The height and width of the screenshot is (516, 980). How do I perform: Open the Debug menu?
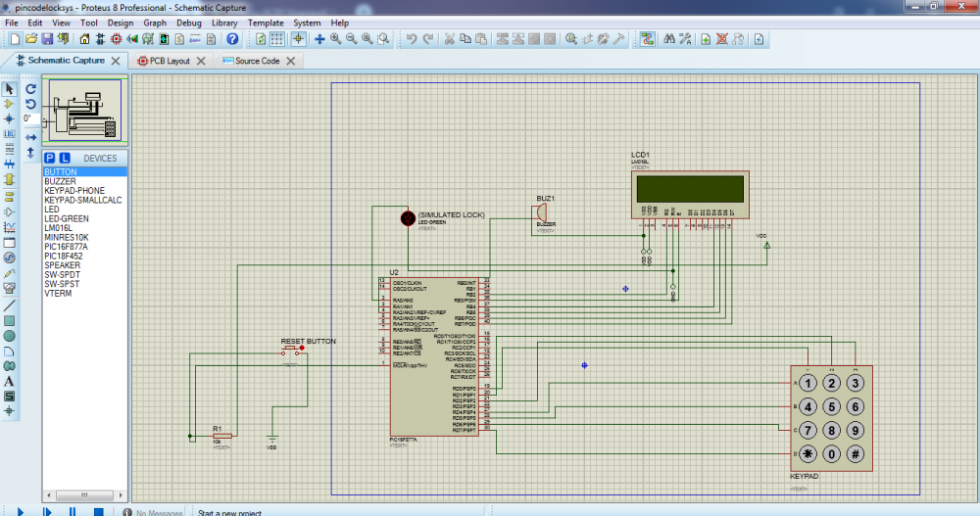189,22
